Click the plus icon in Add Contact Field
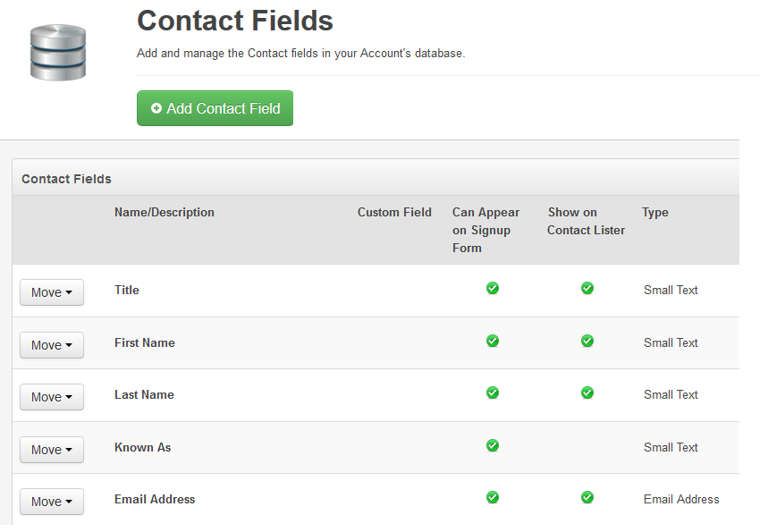 click(x=156, y=108)
